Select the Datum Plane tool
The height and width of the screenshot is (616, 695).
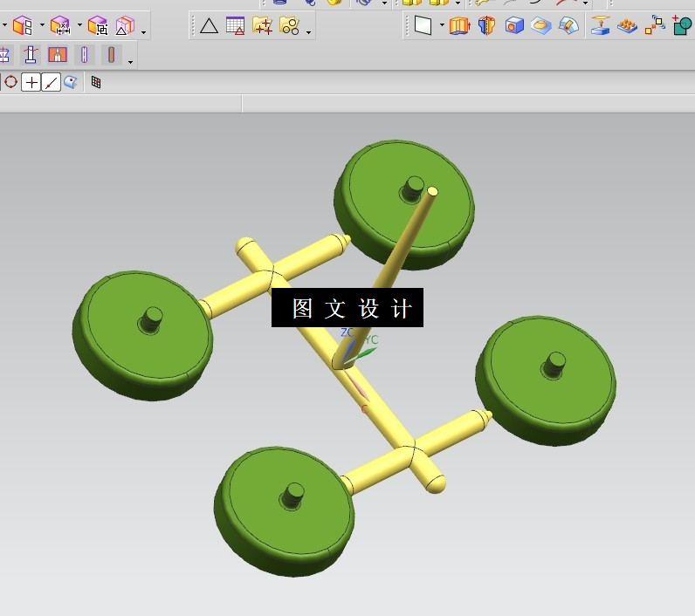click(x=423, y=25)
